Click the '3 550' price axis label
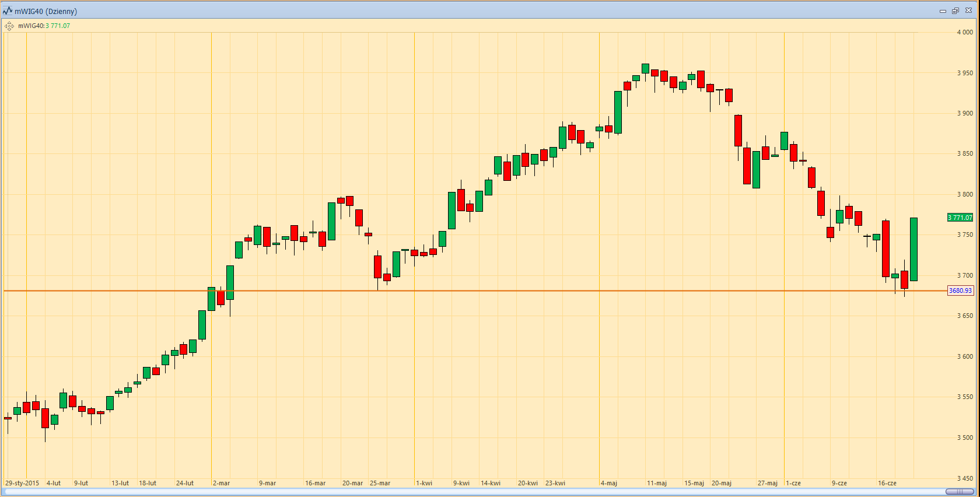 click(x=965, y=397)
